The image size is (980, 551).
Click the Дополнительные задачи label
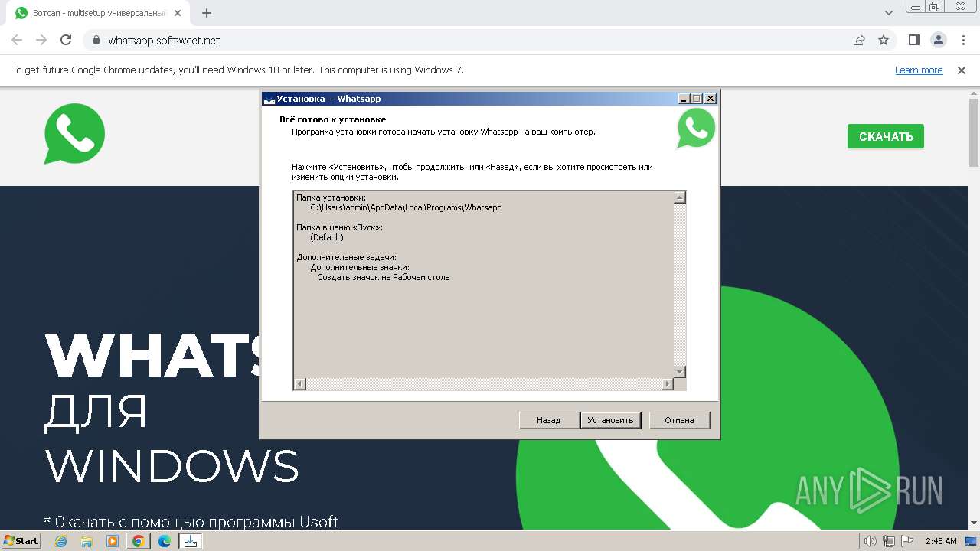pos(346,257)
